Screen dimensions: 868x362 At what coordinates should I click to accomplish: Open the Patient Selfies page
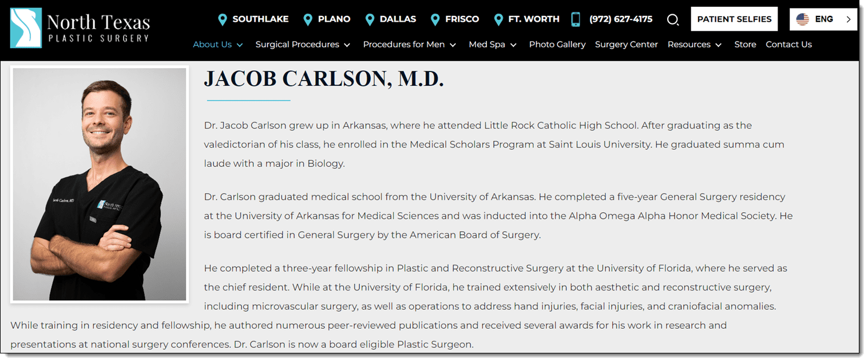[x=734, y=19]
